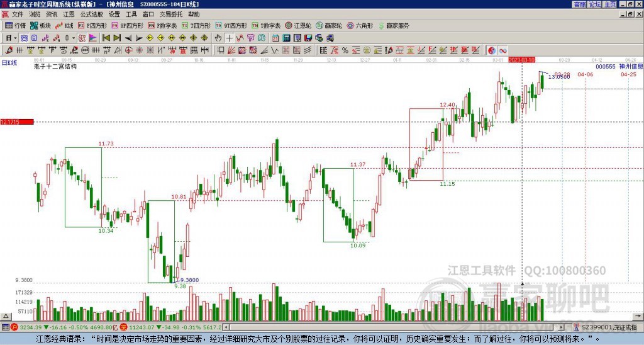Click the 12.1715 price label
This screenshot has width=644, height=345.
(x=17, y=122)
